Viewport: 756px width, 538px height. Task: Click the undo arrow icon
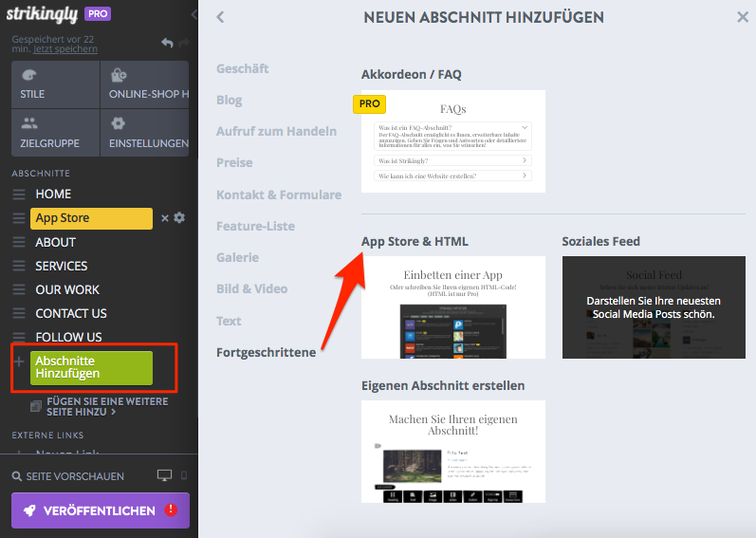[x=167, y=43]
